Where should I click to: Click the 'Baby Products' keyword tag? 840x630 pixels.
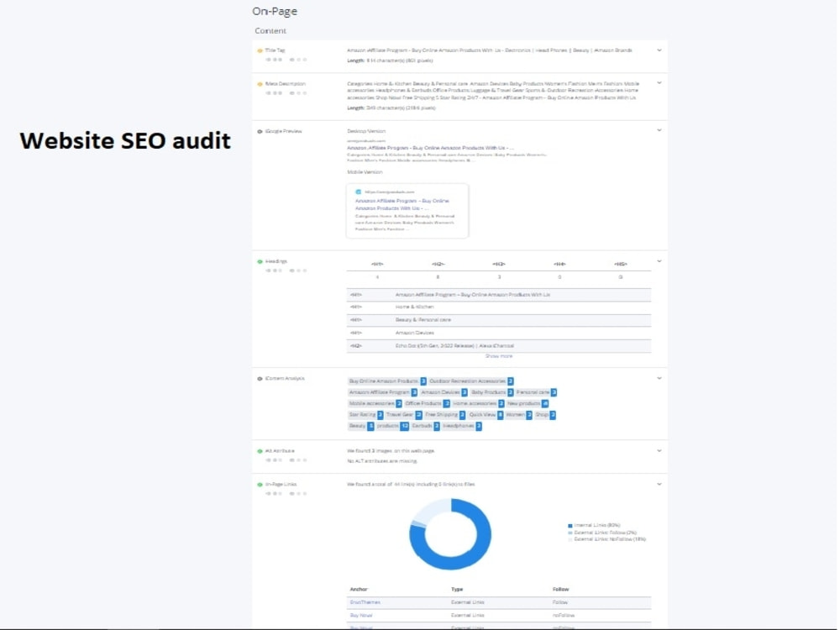click(493, 392)
